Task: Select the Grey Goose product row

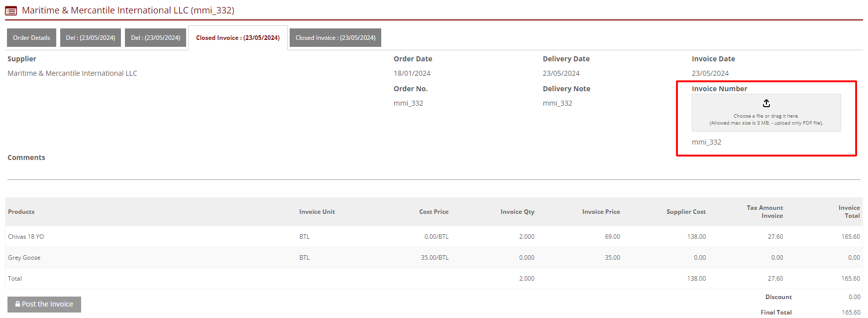Action: pos(24,258)
